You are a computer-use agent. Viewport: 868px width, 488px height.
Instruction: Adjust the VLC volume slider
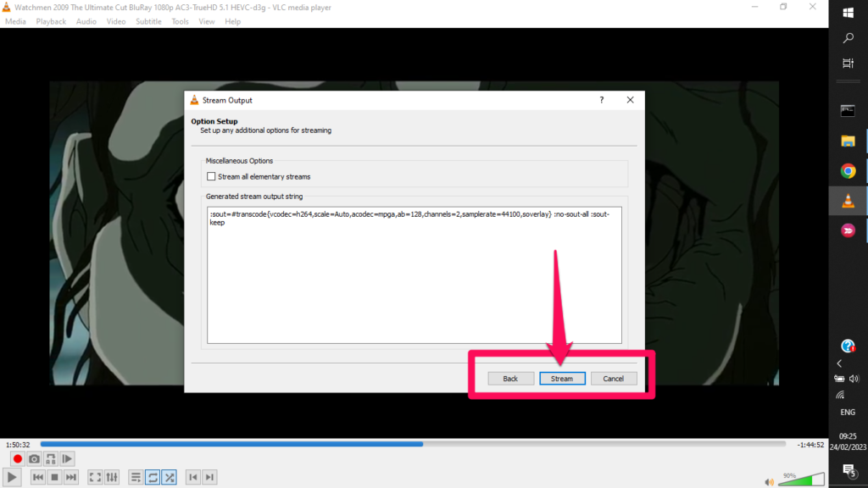[x=801, y=480]
